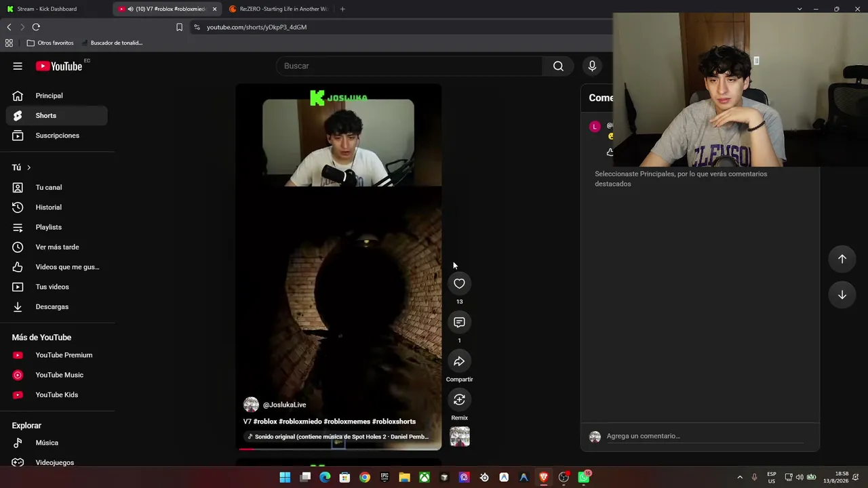The image size is (868, 488).
Task: Reload the page in the browser
Action: click(x=36, y=27)
